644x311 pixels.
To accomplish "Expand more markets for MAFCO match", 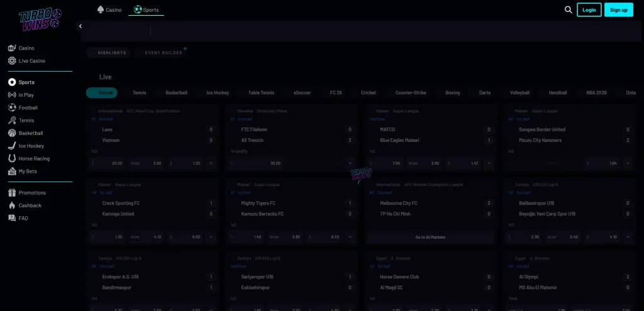I will [489, 163].
